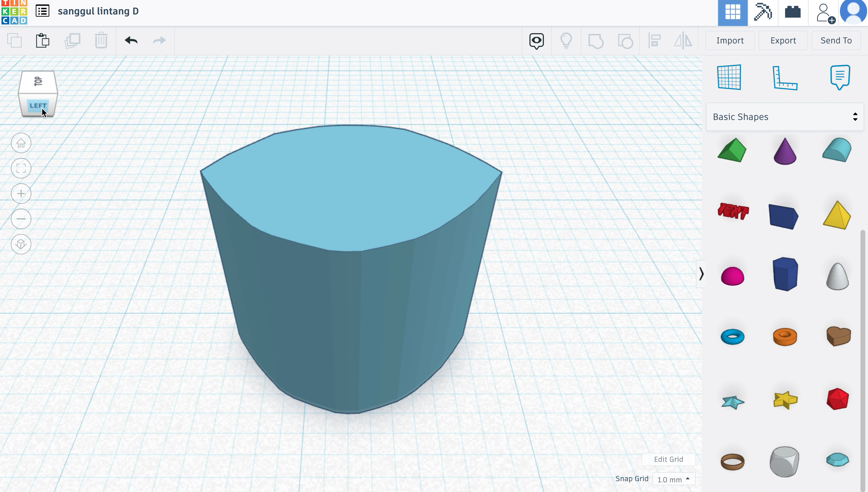Pick the brown Heart shape
This screenshot has width=868, height=492.
pos(839,336)
